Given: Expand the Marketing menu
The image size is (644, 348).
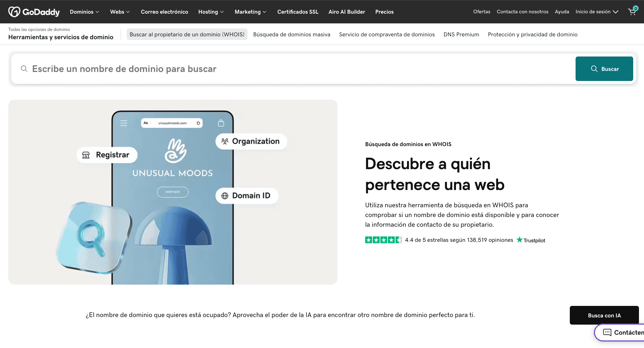Looking at the screenshot, I should [x=250, y=12].
